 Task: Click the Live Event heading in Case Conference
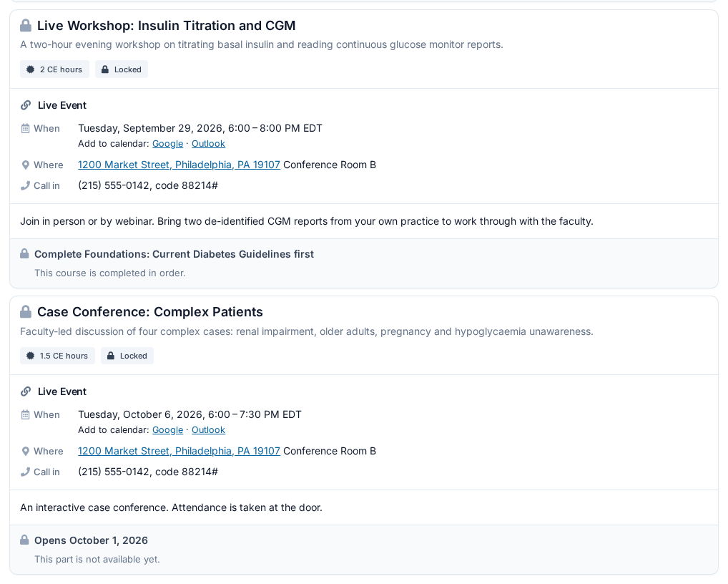coord(62,391)
